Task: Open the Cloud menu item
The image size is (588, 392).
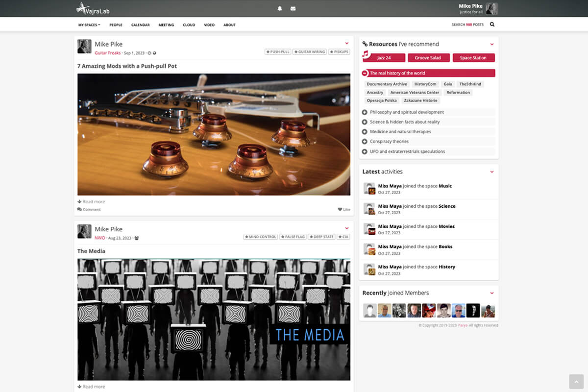Action: [x=189, y=25]
